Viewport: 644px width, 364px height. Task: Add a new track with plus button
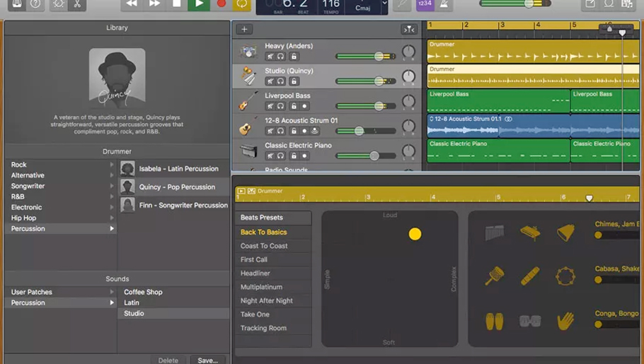tap(244, 30)
